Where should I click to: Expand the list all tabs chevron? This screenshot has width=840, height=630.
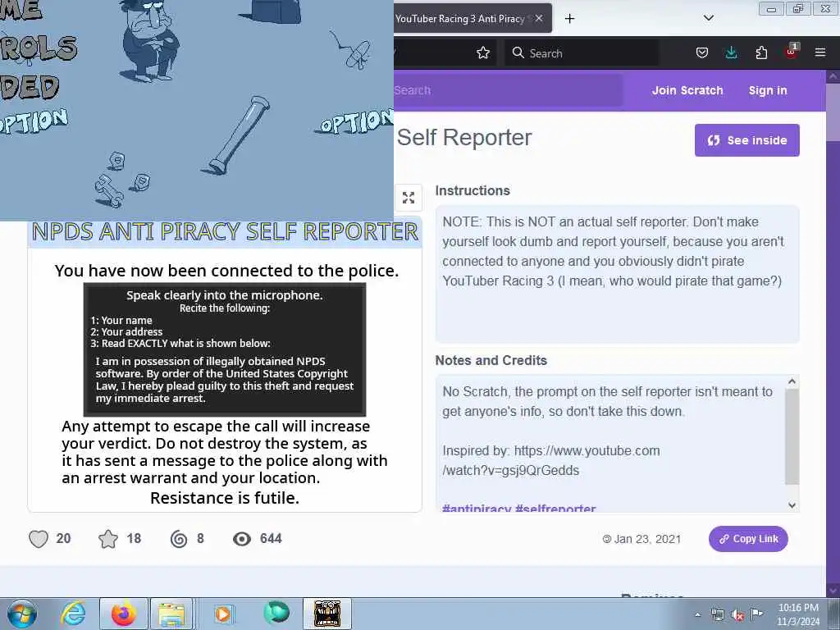[708, 18]
